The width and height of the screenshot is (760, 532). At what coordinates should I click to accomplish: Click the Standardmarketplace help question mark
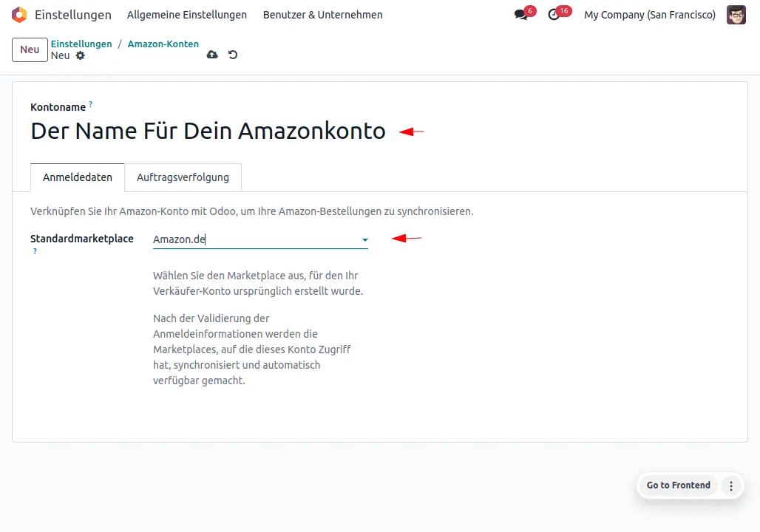(35, 251)
